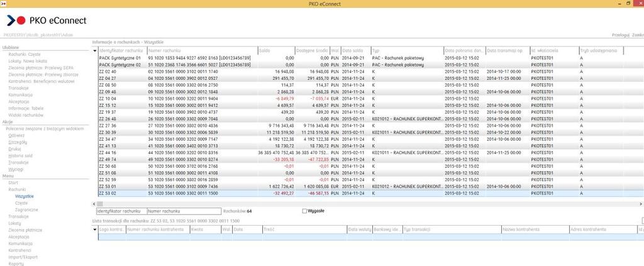The width and height of the screenshot is (644, 266).
Task: Select Zagraniczne under Rachunki
Action: (x=26, y=210)
